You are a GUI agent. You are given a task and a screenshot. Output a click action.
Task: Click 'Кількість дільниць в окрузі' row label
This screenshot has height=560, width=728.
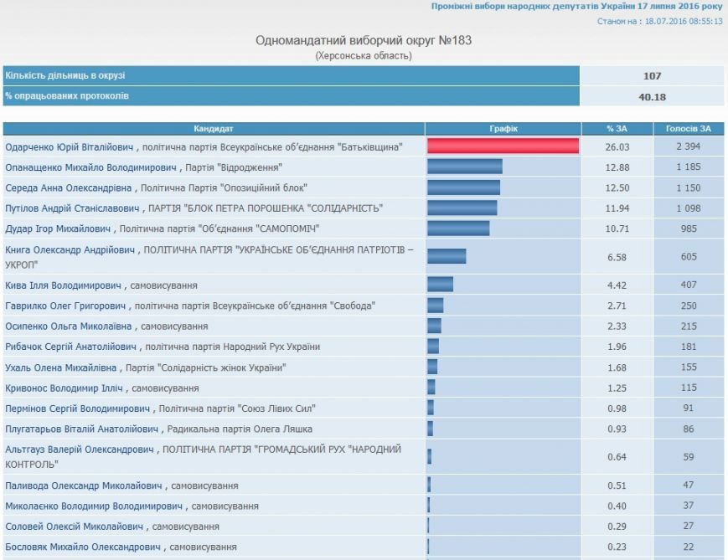click(65, 75)
